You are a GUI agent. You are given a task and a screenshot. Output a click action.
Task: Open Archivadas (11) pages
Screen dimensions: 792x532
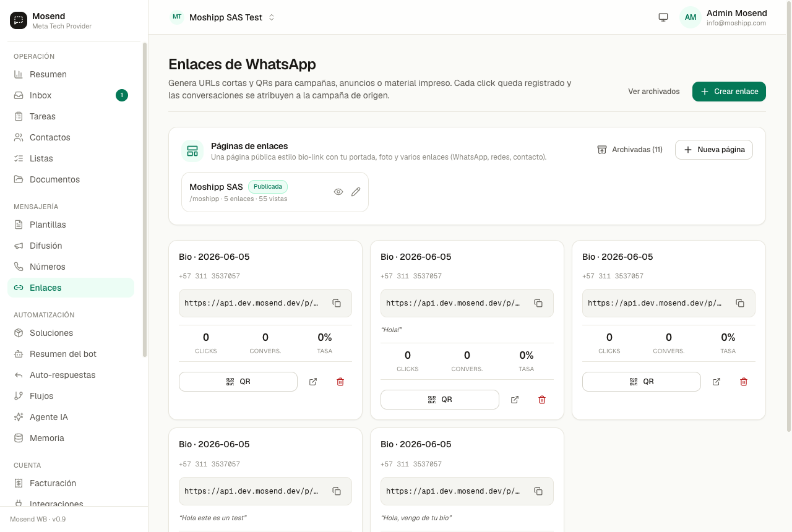click(x=630, y=150)
